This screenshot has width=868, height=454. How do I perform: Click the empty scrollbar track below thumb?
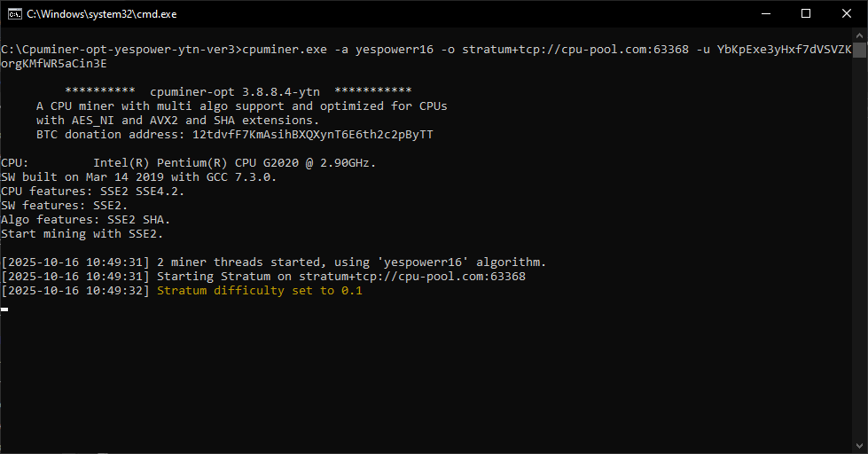tap(860, 247)
